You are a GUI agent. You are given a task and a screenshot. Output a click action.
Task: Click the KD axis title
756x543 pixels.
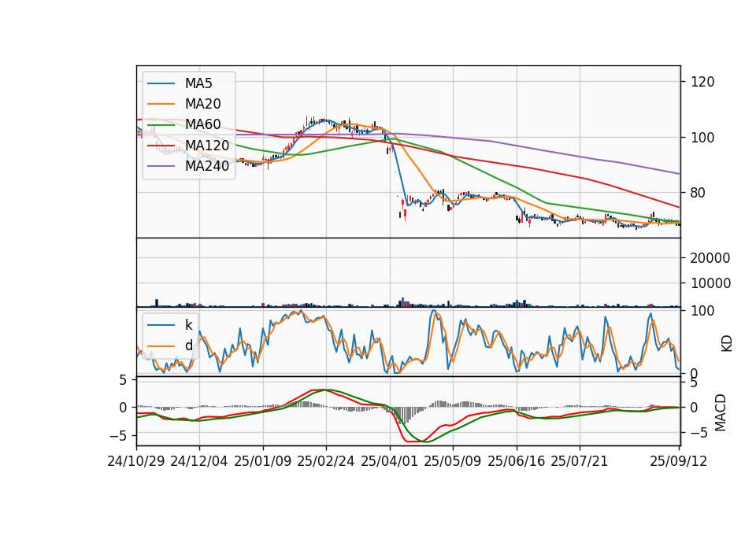(727, 344)
